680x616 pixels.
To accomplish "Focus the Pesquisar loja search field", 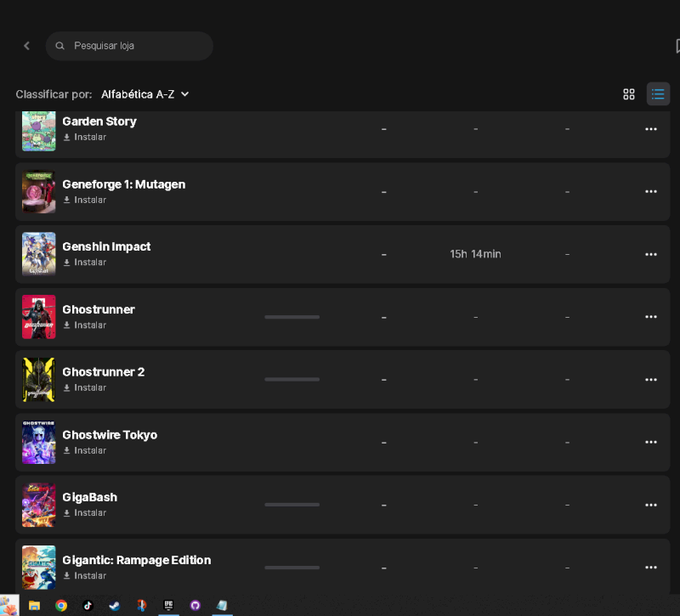I will pyautogui.click(x=129, y=46).
